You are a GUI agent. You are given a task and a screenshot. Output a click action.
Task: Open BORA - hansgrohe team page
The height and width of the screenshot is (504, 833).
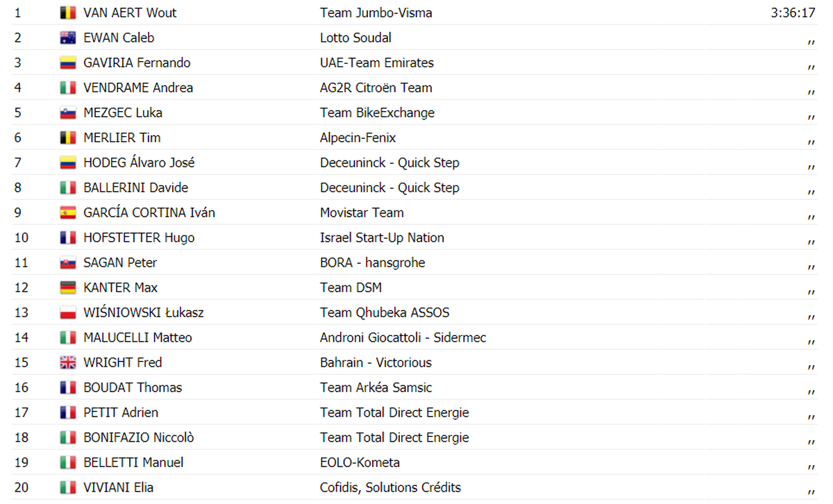point(373,262)
